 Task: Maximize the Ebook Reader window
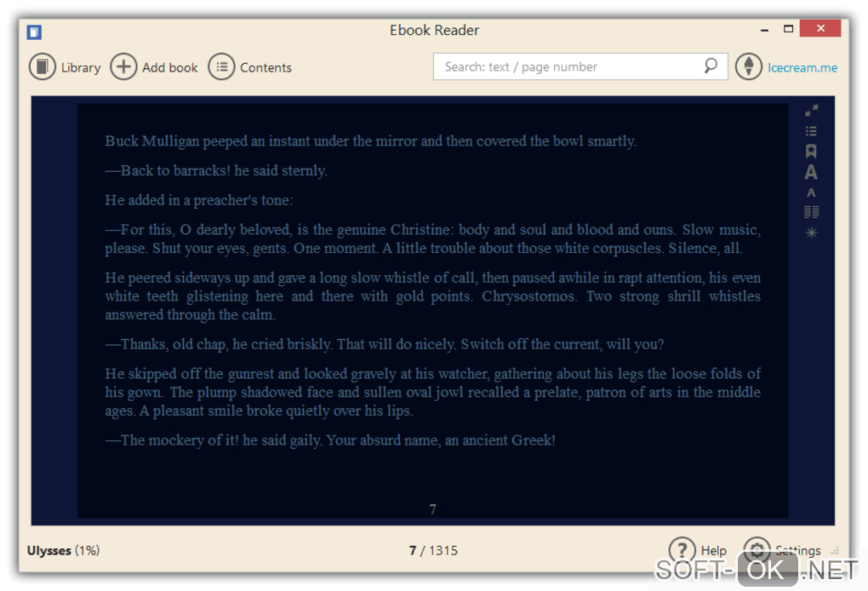tap(788, 29)
